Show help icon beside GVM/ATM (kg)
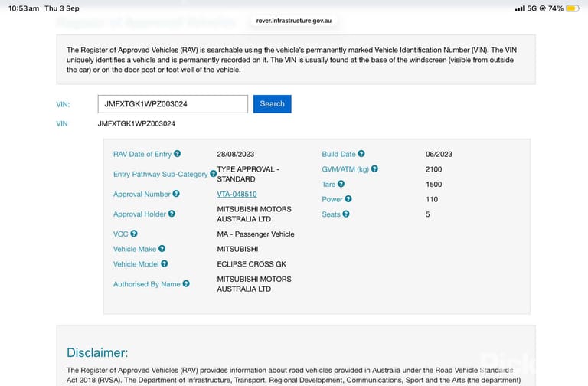This screenshot has width=588, height=386. 374,168
